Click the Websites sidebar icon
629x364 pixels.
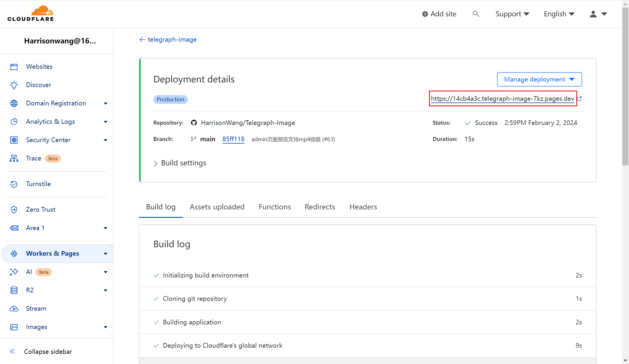point(14,67)
